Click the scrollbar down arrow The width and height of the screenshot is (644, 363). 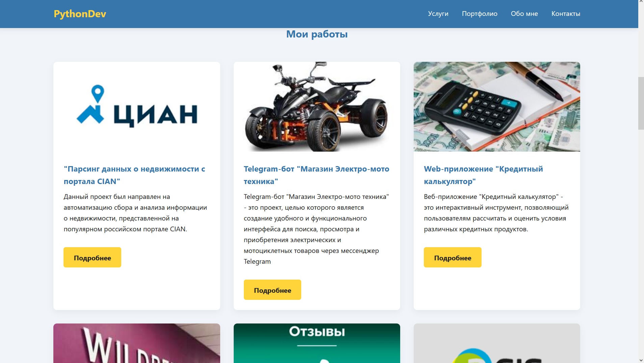point(641,360)
